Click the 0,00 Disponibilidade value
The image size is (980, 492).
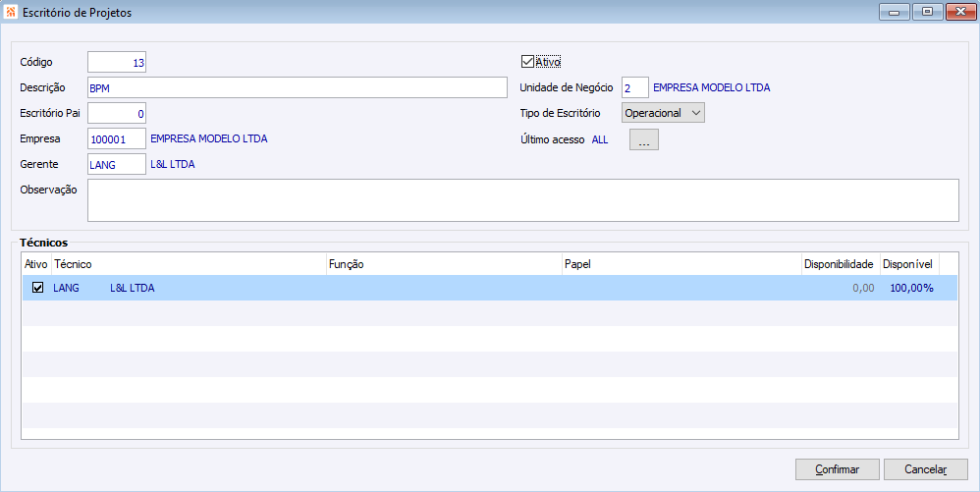[863, 288]
